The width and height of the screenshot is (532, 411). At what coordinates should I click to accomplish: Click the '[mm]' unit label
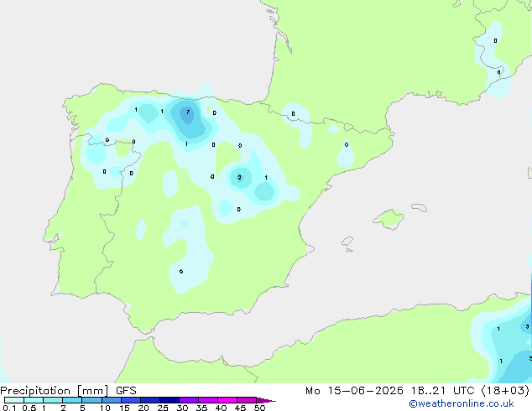click(x=93, y=391)
